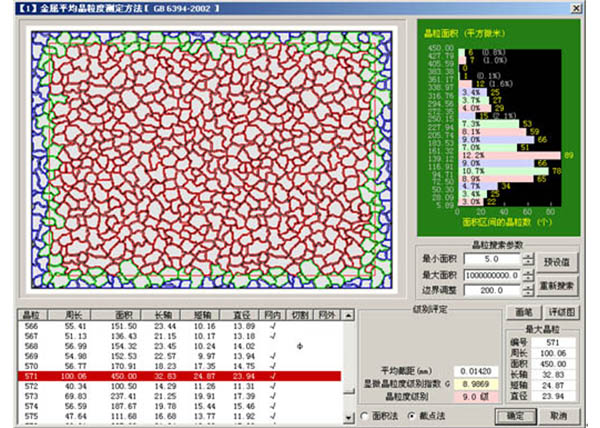Click the 短轴 column header
Screen dimensions: 600x428
tap(200, 315)
